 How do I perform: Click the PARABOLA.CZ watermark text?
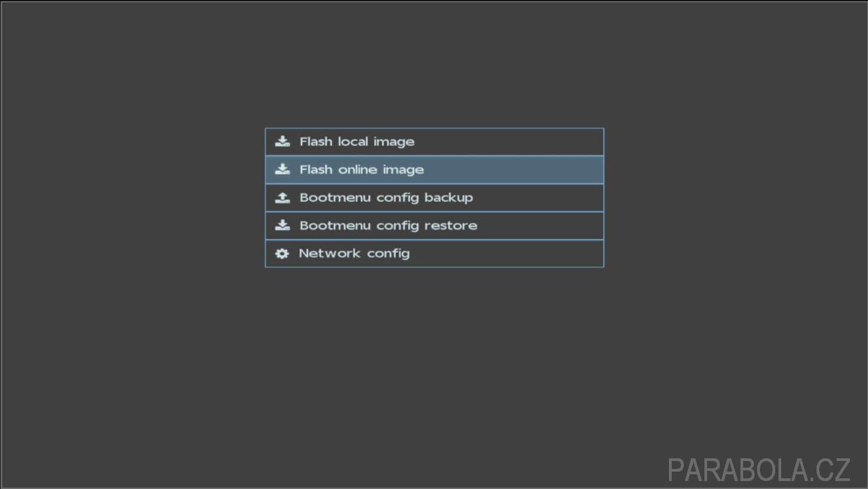[x=759, y=470]
